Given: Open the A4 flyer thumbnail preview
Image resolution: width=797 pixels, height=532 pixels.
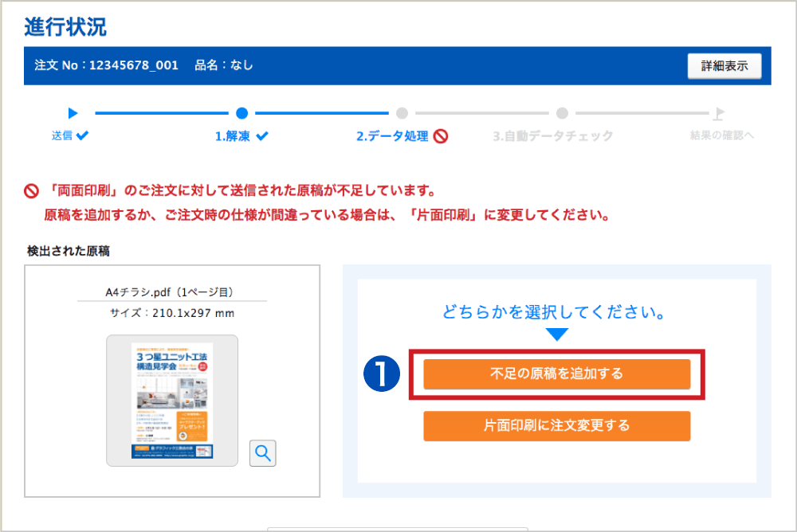Looking at the screenshot, I should (171, 400).
